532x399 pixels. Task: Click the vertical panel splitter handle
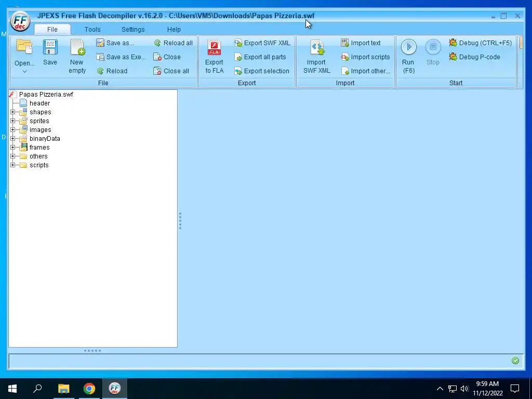(x=180, y=221)
